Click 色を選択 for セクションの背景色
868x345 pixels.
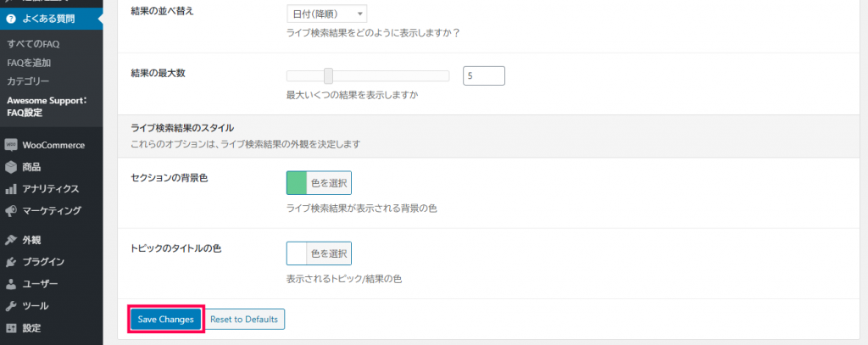pyautogui.click(x=329, y=183)
